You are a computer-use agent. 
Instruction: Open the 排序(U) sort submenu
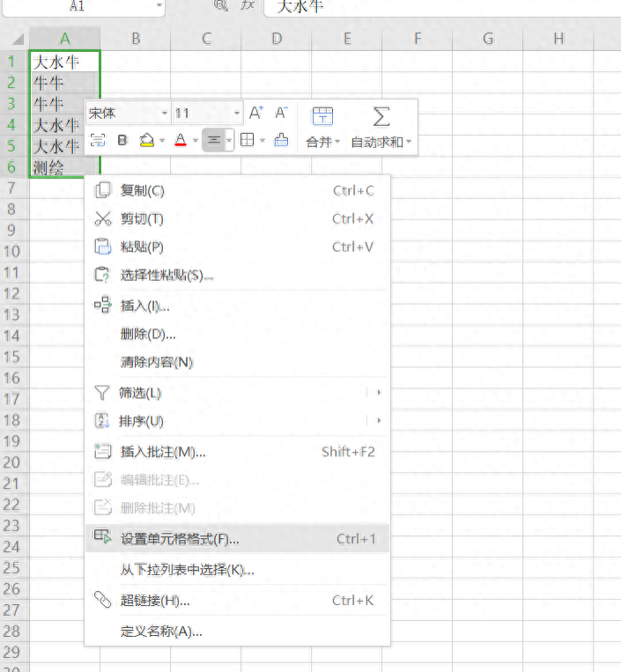click(x=238, y=421)
